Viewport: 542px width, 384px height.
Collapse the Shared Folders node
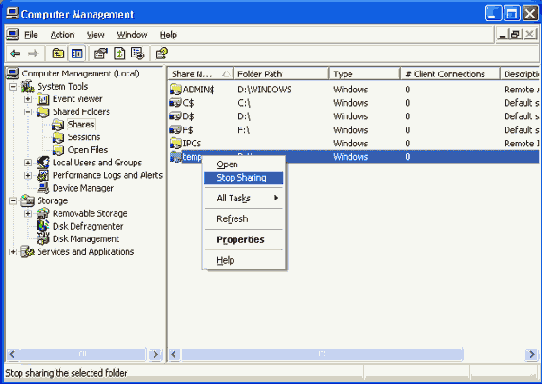point(28,112)
